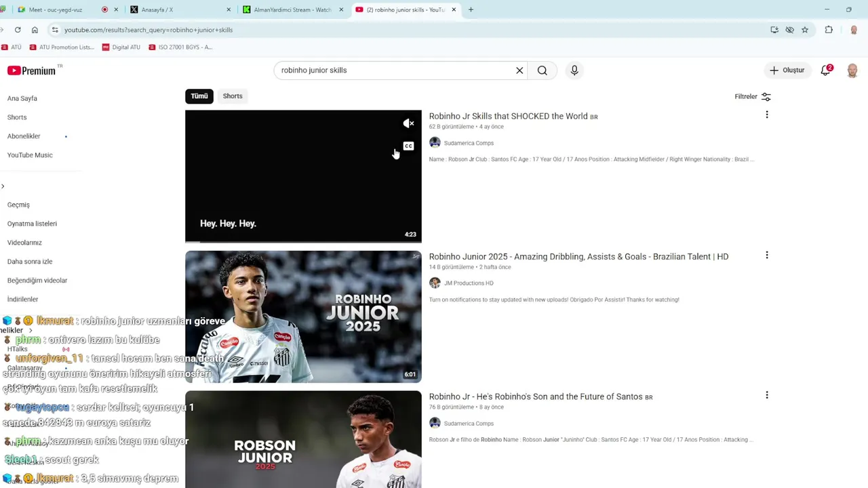Open options menu for SHOCKED the World video
Viewport: 868px width, 488px height.
767,115
